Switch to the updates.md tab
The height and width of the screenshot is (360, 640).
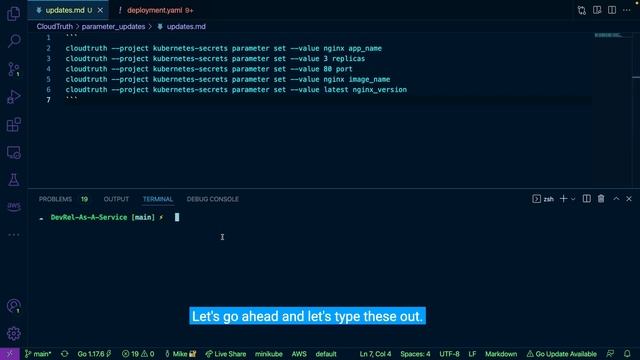[68, 10]
